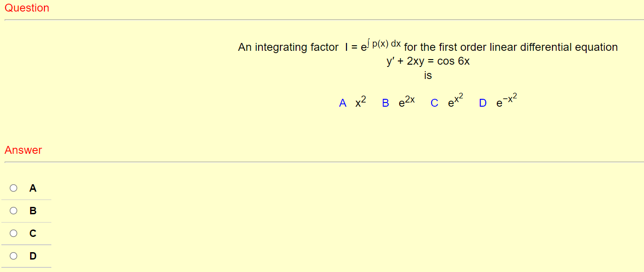Viewport: 644px width, 272px height.
Task: Click the label B beside its radio button
Action: tap(33, 211)
